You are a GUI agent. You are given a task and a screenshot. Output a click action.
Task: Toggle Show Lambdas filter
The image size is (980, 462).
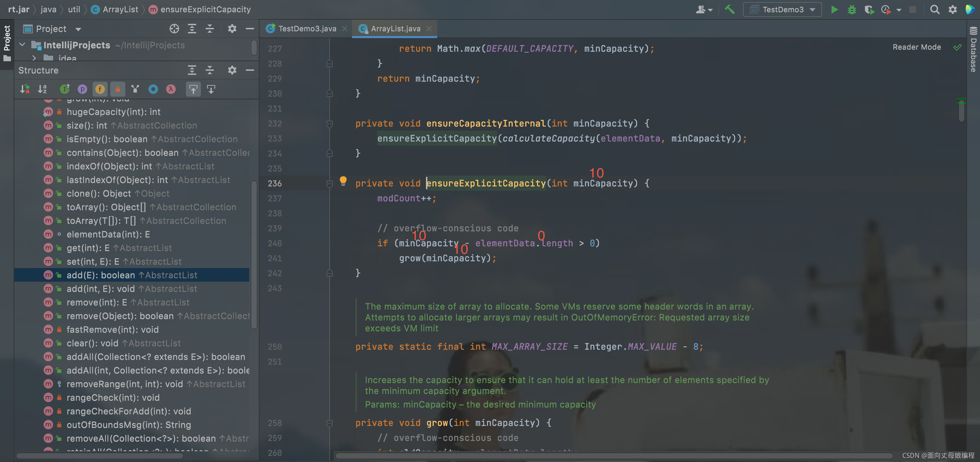tap(171, 89)
